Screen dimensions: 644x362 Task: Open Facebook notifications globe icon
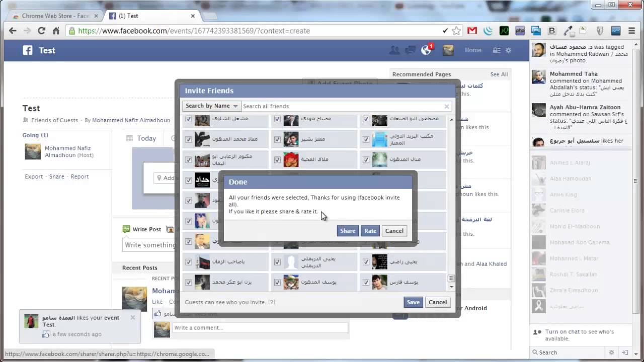coord(426,50)
